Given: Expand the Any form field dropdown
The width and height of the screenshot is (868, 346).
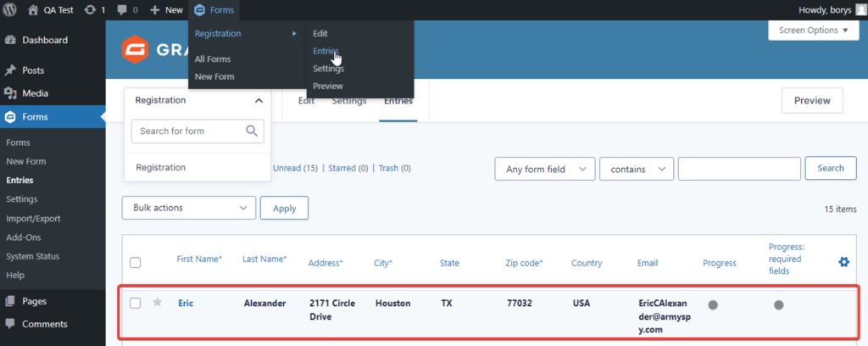Looking at the screenshot, I should [x=544, y=169].
